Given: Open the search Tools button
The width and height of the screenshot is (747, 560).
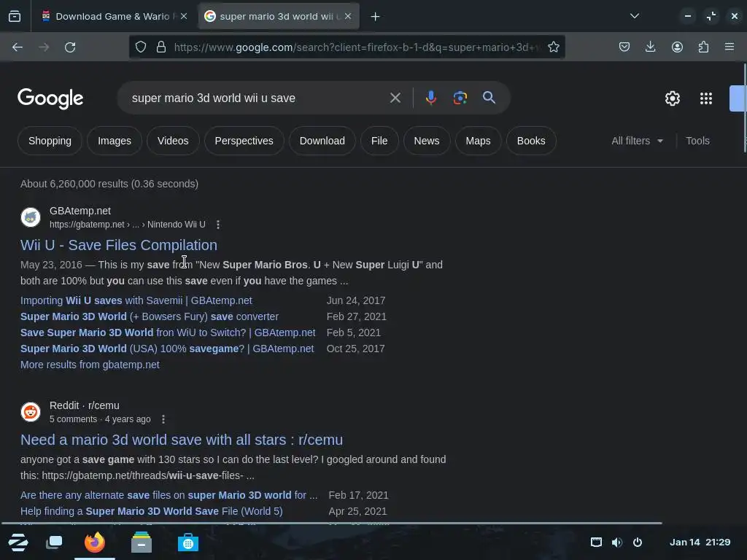Looking at the screenshot, I should coord(697,141).
